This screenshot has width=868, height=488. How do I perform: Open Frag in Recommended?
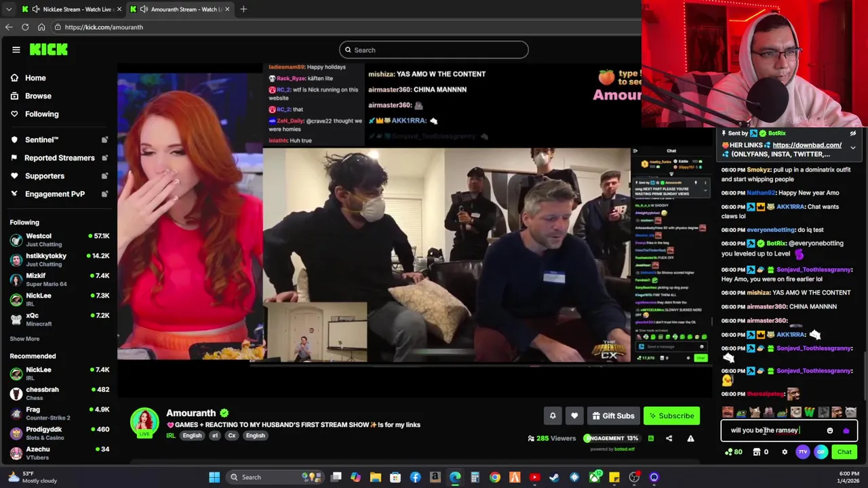click(x=60, y=413)
